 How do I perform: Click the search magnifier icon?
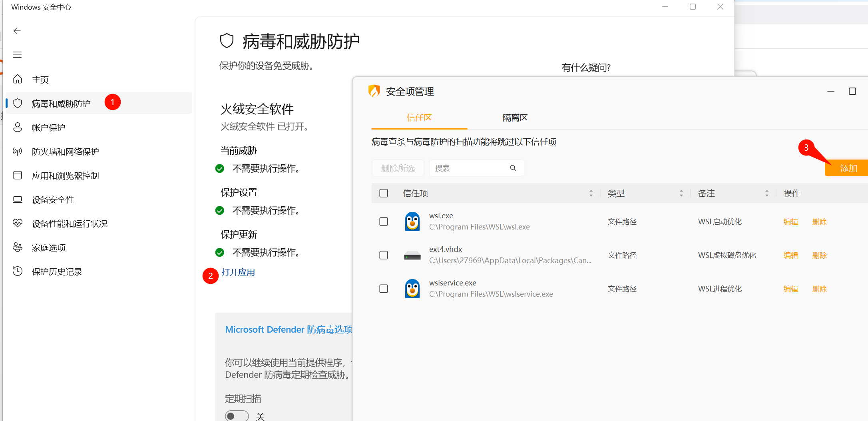(513, 168)
